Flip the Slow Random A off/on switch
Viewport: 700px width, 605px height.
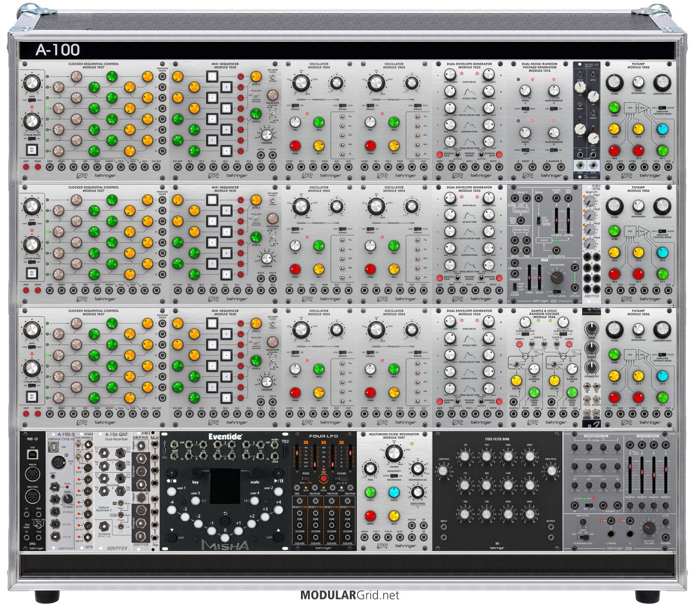click(x=554, y=108)
